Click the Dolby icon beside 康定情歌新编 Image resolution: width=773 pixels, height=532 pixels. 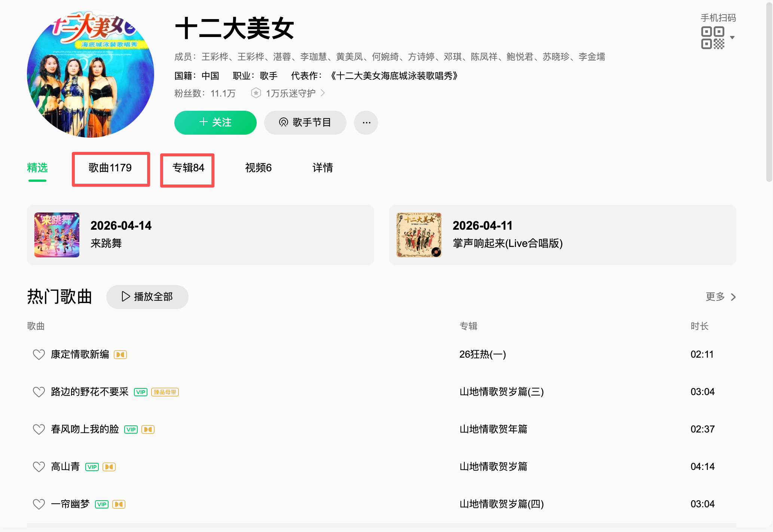(120, 354)
